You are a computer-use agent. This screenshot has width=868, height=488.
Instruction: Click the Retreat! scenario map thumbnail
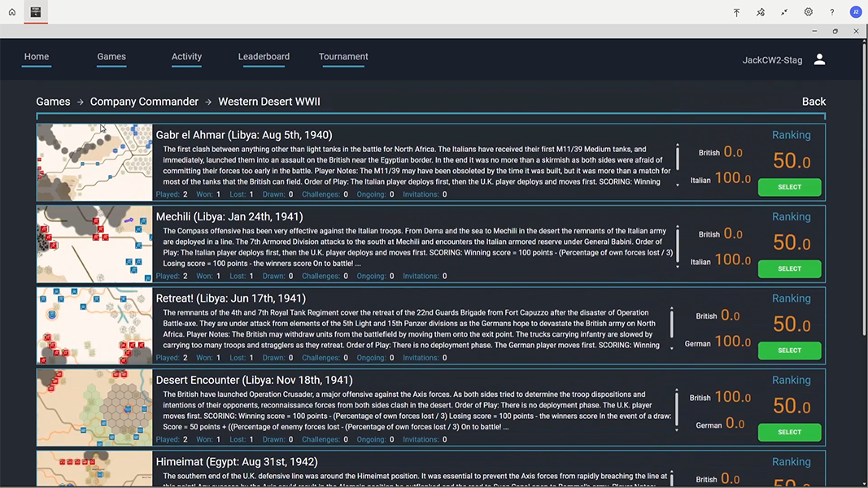tap(94, 325)
